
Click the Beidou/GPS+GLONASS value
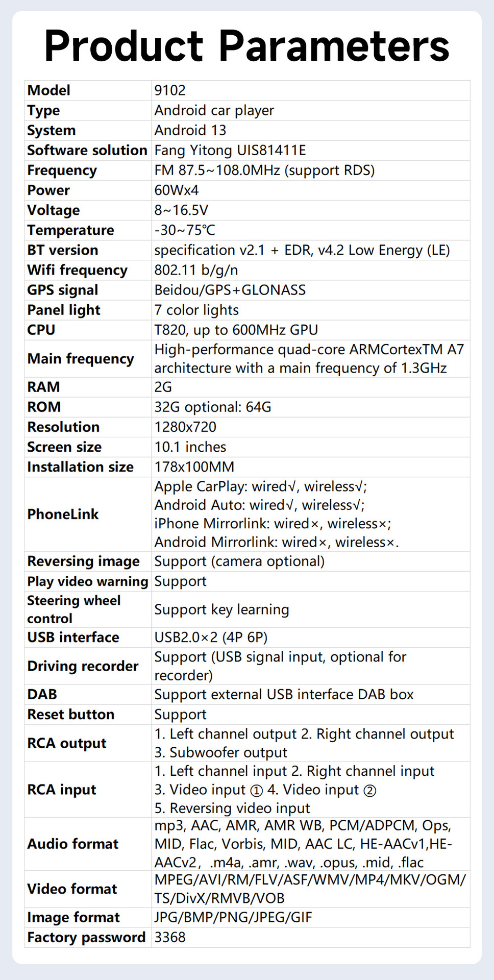point(230,290)
